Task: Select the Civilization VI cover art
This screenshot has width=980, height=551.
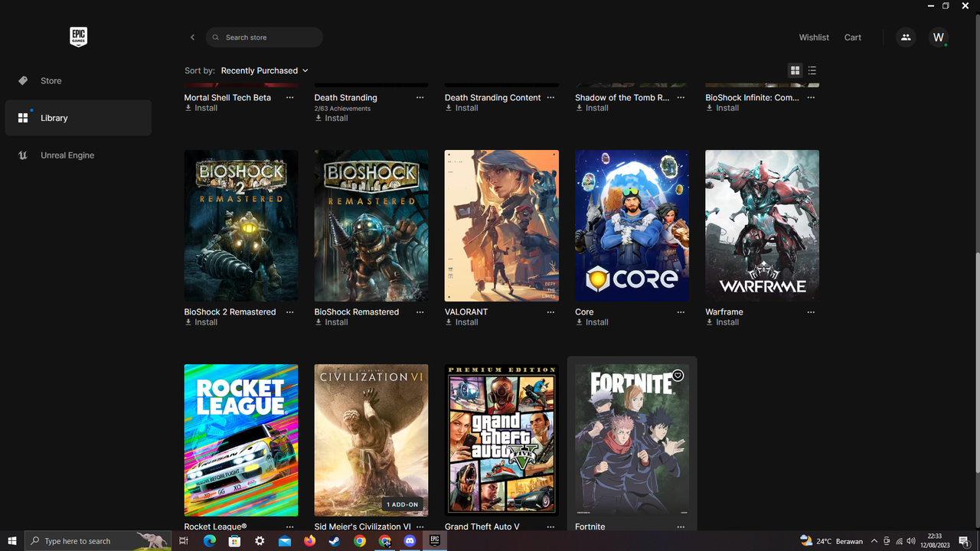Action: 371,440
